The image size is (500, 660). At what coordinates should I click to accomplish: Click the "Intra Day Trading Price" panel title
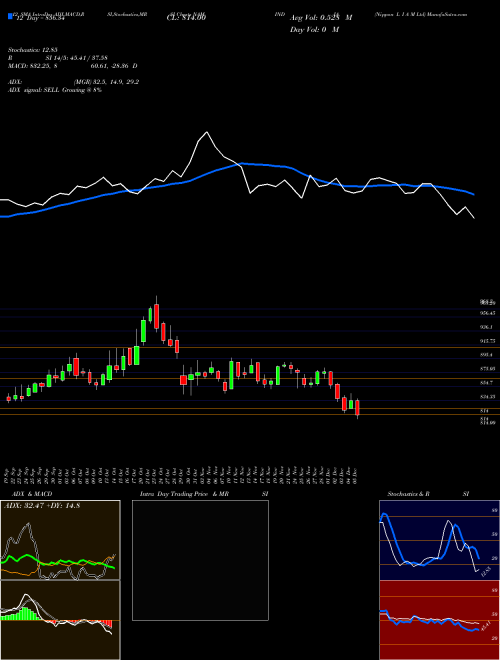(174, 494)
